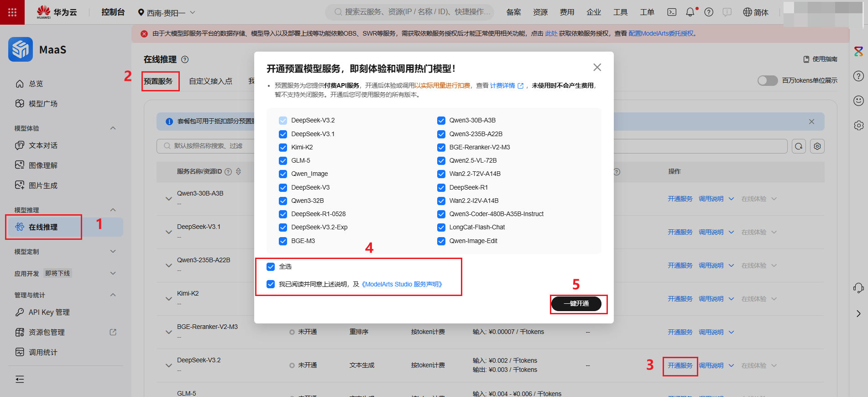
Task: Open 工单 in top navigation
Action: coord(647,12)
